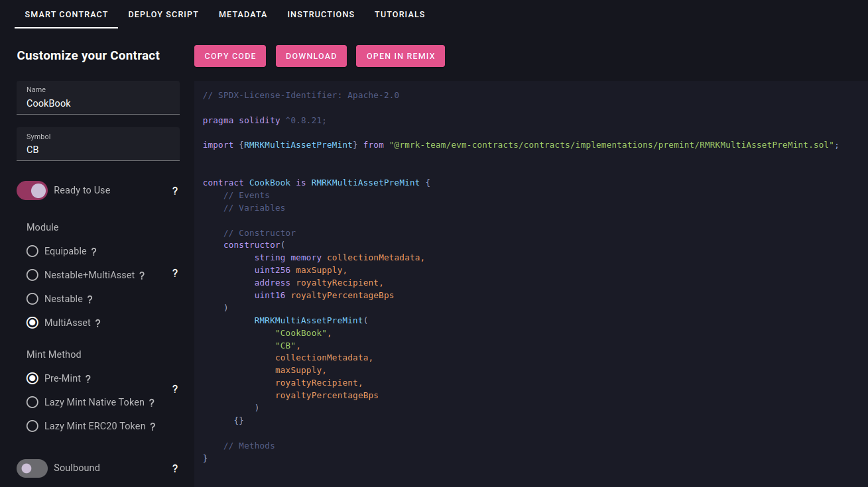This screenshot has height=487, width=868.
Task: Click help icon next to Soulbound toggle
Action: coord(175,468)
